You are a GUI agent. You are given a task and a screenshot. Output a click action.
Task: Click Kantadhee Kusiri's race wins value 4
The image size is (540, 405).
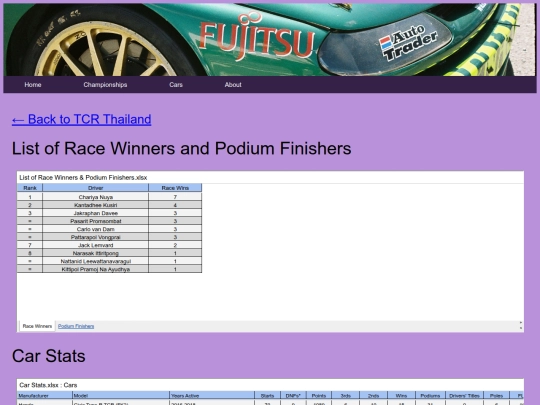(x=175, y=205)
